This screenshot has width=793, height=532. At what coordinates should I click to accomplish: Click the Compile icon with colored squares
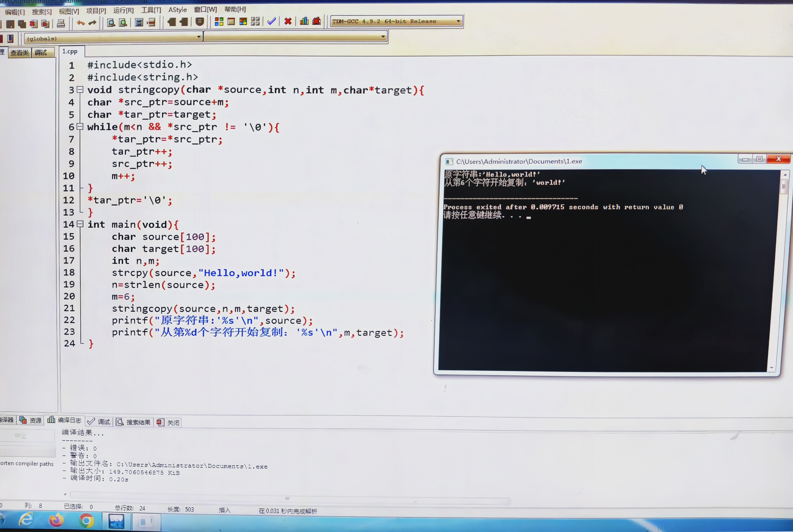(219, 22)
